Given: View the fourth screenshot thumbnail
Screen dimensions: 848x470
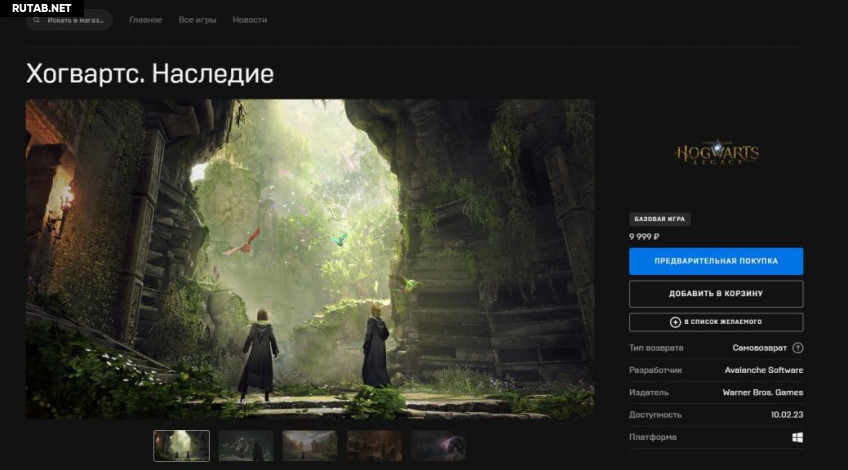Looking at the screenshot, I should coord(374,446).
